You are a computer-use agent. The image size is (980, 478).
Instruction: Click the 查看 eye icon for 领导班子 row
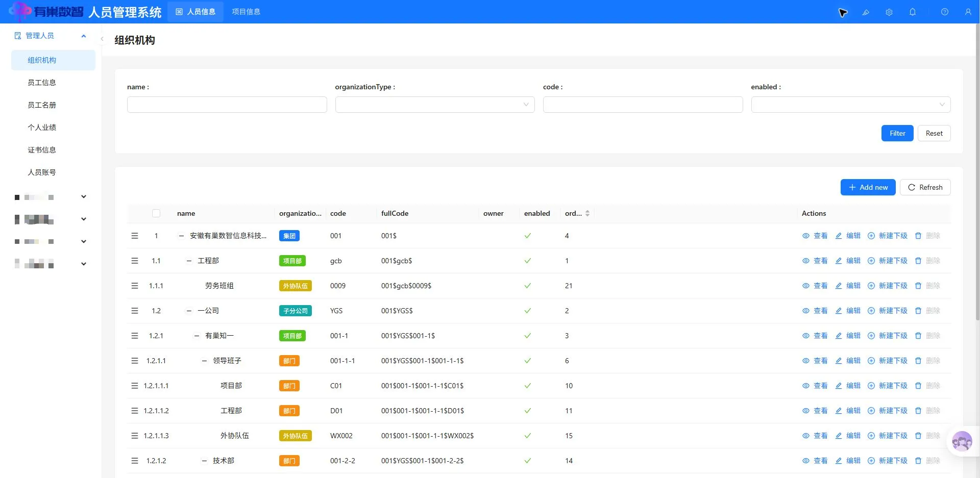[806, 361]
